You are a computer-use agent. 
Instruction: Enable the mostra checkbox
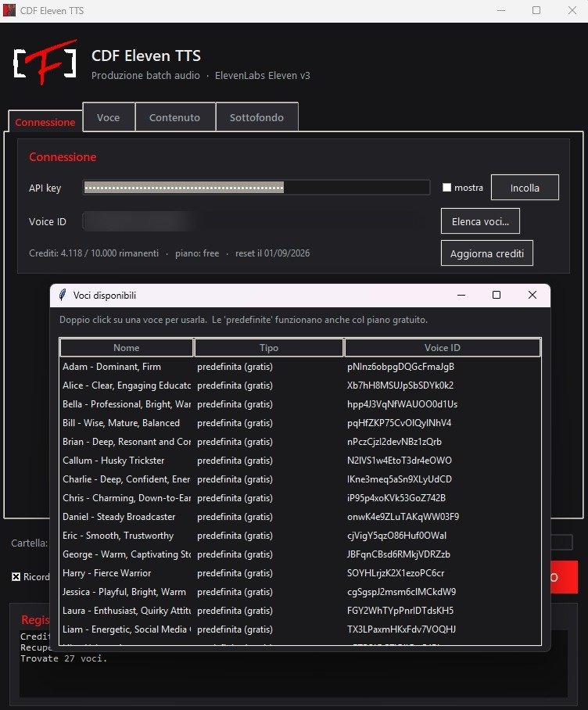pos(446,188)
